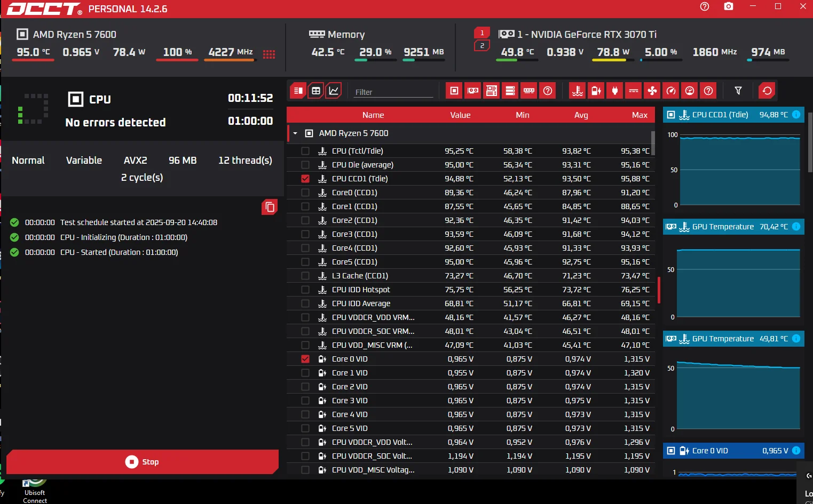Open OCCT help from the title bar
The width and height of the screenshot is (813, 504).
click(705, 6)
